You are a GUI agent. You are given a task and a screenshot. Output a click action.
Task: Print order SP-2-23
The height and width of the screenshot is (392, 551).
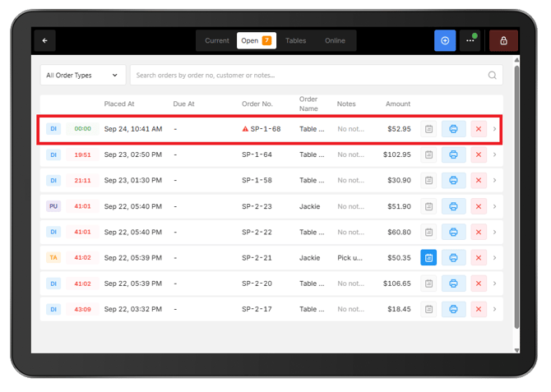point(454,206)
